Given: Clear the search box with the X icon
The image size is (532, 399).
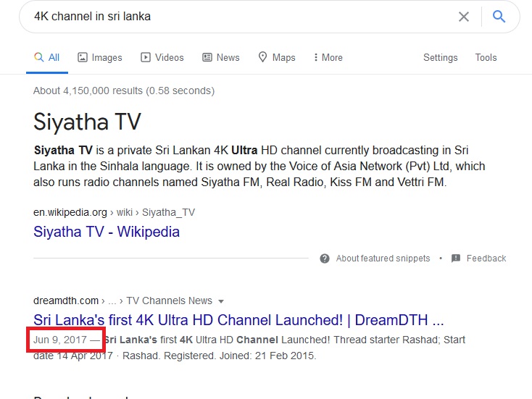Looking at the screenshot, I should click(463, 17).
